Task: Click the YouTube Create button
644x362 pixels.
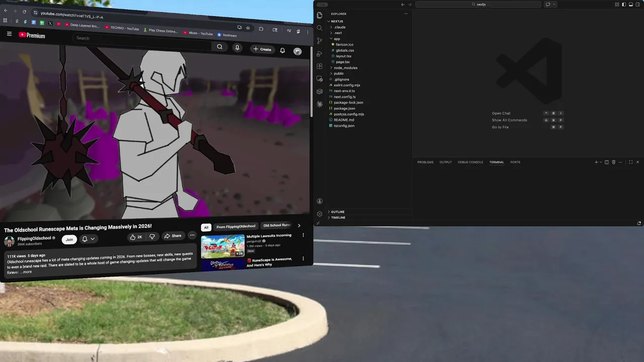Action: click(262, 49)
